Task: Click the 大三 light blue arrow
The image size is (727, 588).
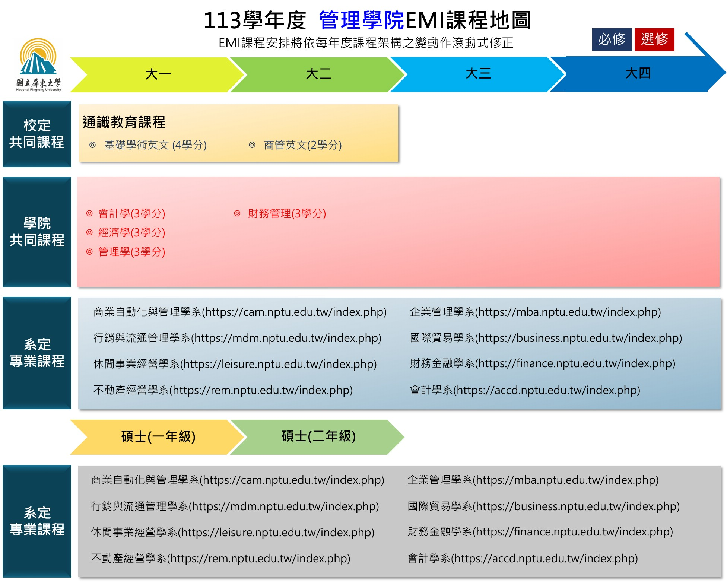Action: [x=478, y=74]
